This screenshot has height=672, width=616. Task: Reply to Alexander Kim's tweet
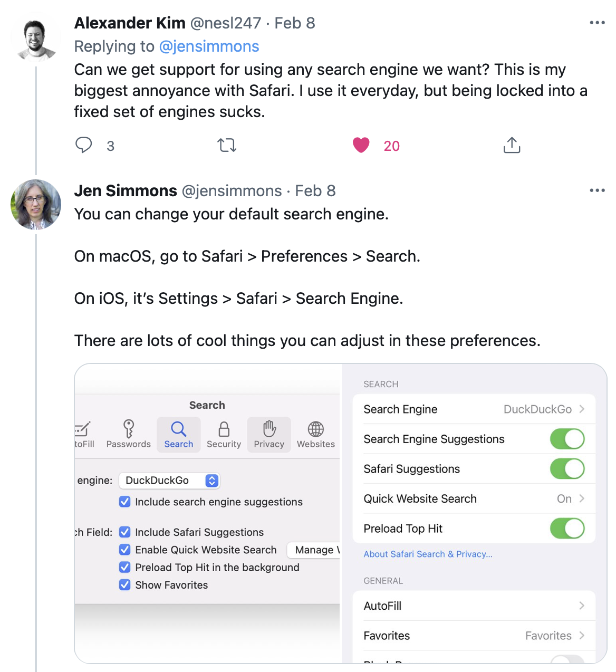pos(84,145)
